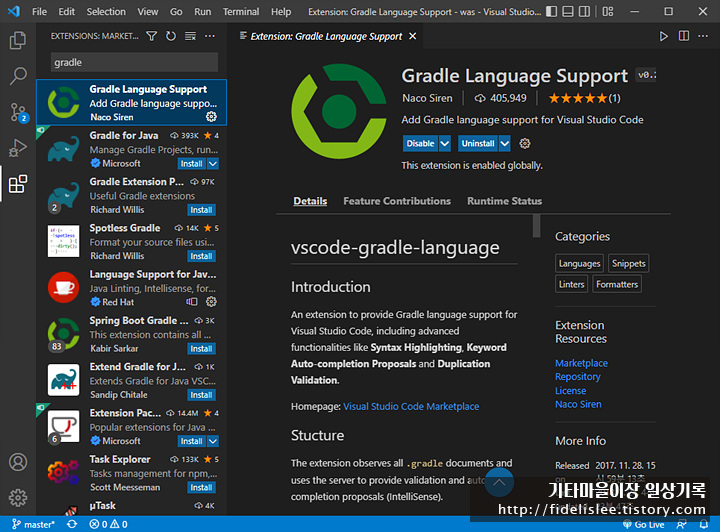Viewport: 720px width, 532px height.
Task: Open the Help menu
Action: pyautogui.click(x=281, y=11)
